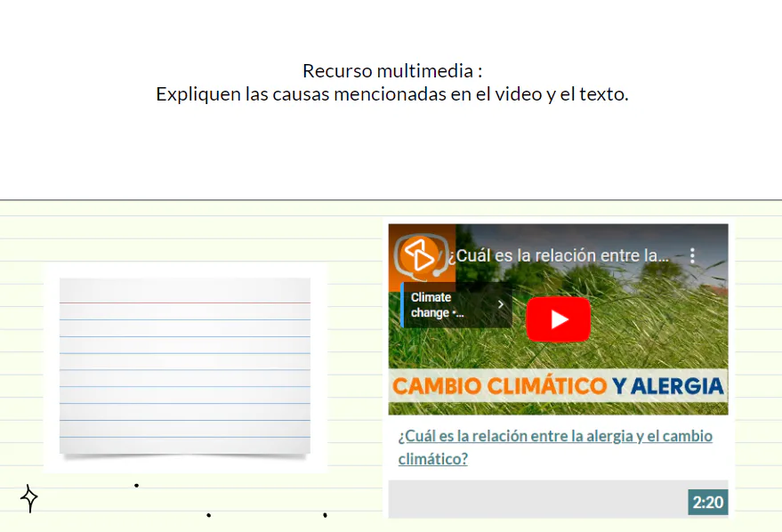Image resolution: width=782 pixels, height=532 pixels.
Task: Click the 'Recurso multimedia :' heading
Action: click(391, 71)
